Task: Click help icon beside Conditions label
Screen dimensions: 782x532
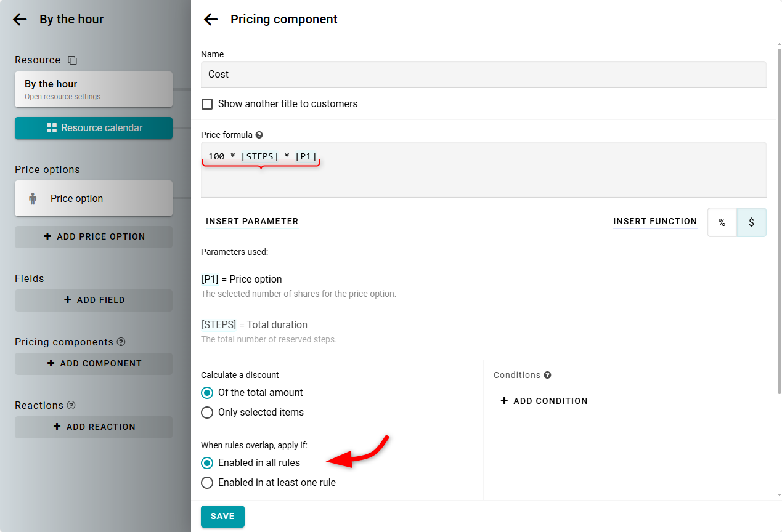Action: click(547, 375)
